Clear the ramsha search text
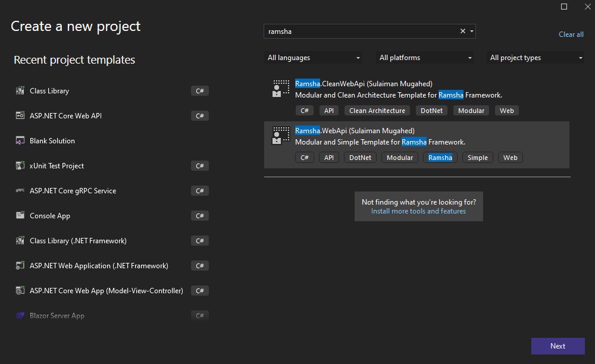The height and width of the screenshot is (364, 595). coord(462,30)
